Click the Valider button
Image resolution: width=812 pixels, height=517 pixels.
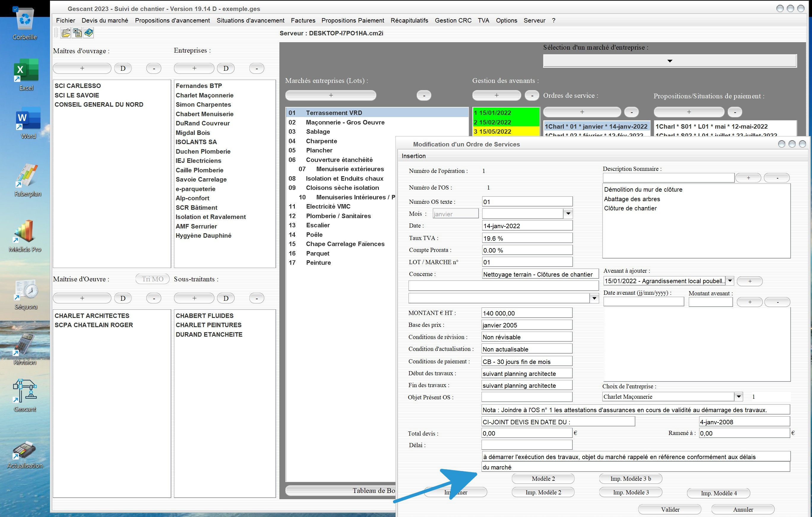[x=670, y=509]
